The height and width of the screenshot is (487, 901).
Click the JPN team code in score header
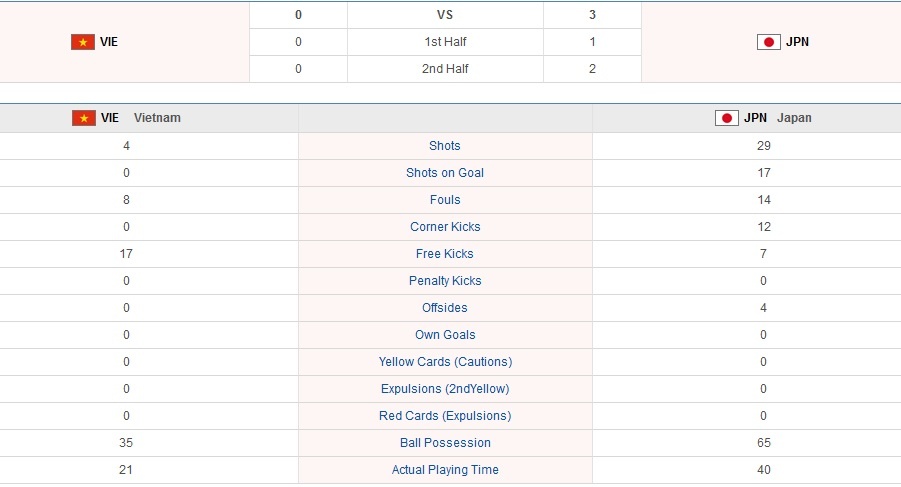coord(797,42)
